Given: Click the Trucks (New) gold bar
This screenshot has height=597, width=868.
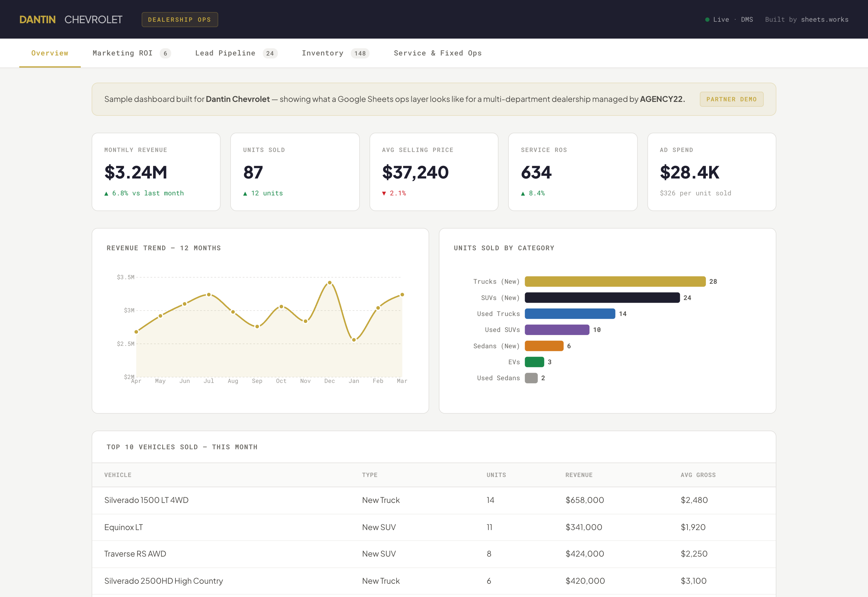Looking at the screenshot, I should coord(615,281).
